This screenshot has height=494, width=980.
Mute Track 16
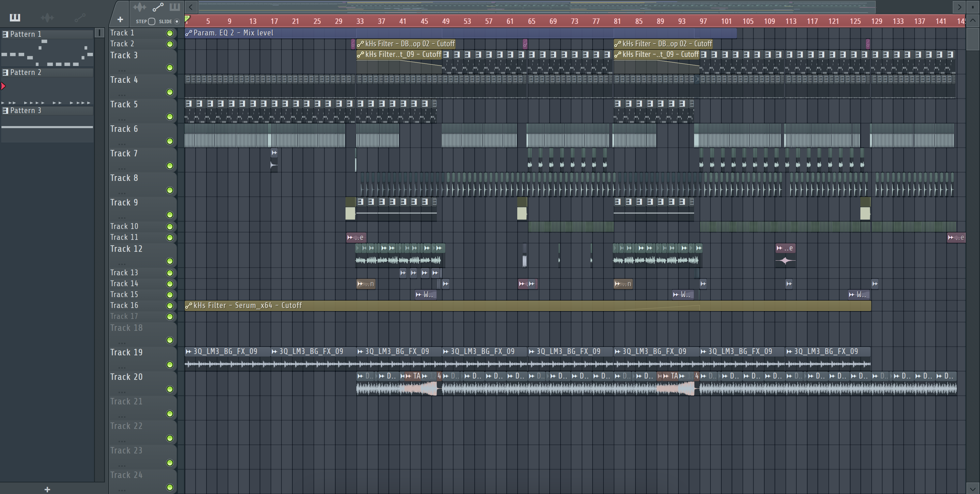[x=170, y=306]
